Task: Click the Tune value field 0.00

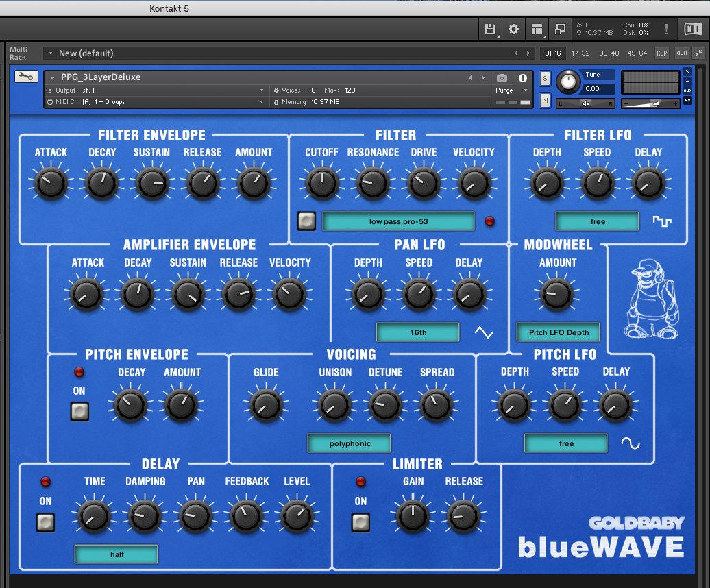Action: [598, 88]
